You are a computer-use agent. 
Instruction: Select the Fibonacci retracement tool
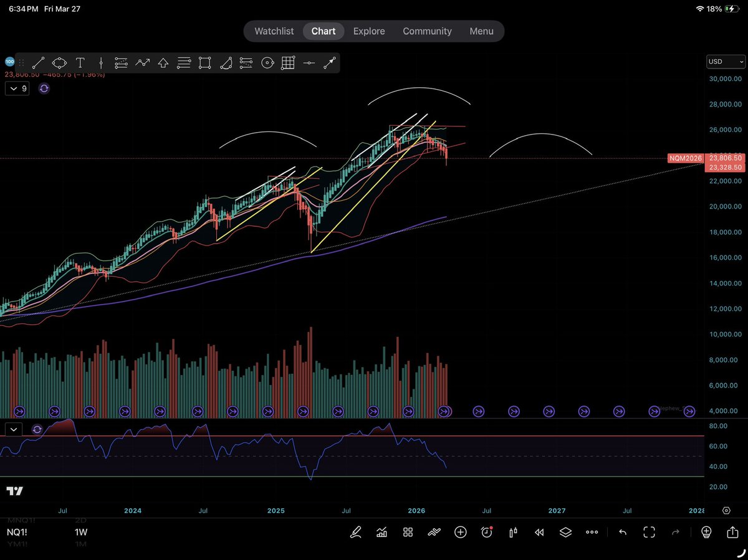pyautogui.click(x=122, y=63)
